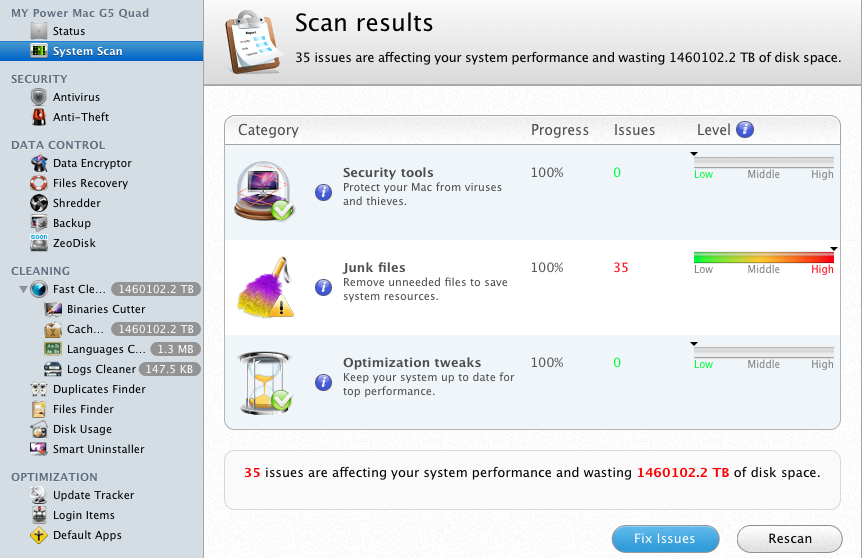Screen dimensions: 862x558
Task: Select the Binaries Cutter item
Action: click(x=105, y=310)
